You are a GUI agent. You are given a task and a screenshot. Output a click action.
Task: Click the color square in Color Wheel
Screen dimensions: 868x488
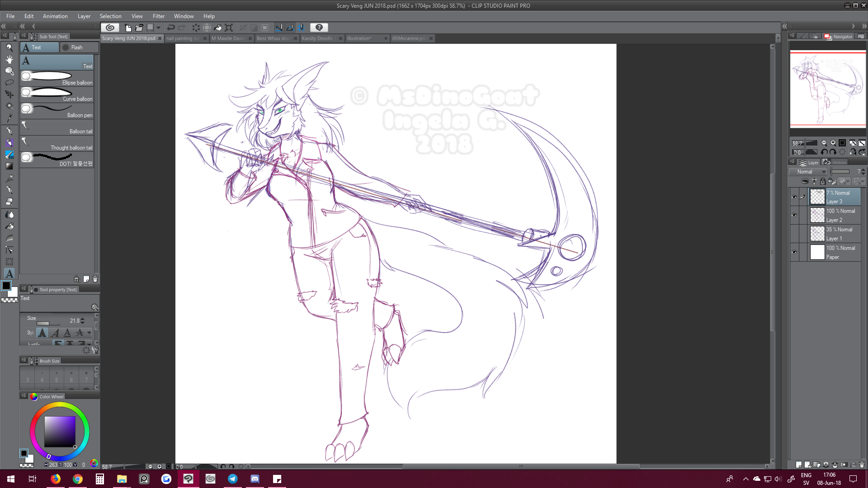60,432
